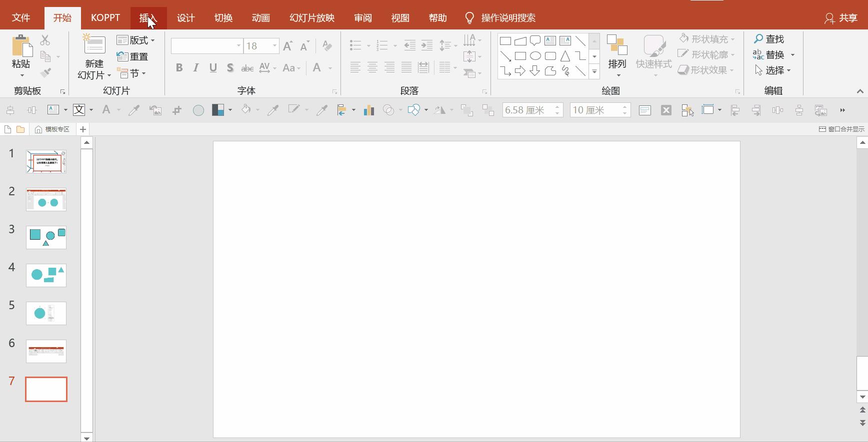Click the New Slide icon
Screen dimensions: 868x442
click(x=94, y=46)
